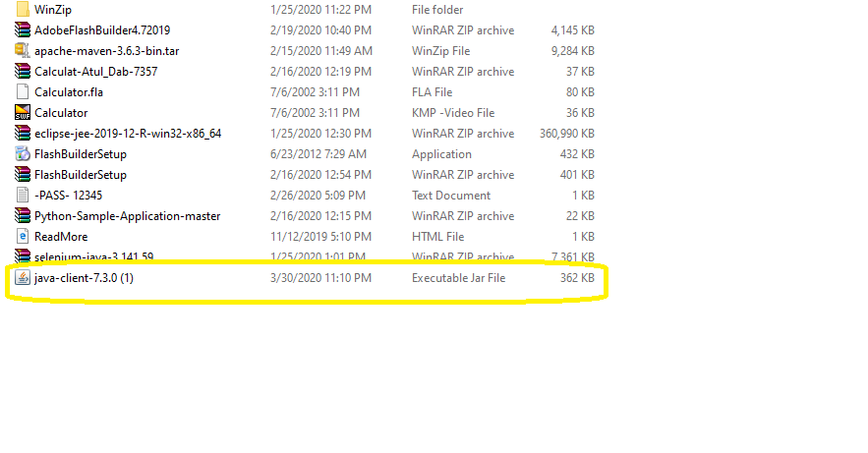Click the type "KMP -Video File"
The image size is (868, 453).
(453, 113)
